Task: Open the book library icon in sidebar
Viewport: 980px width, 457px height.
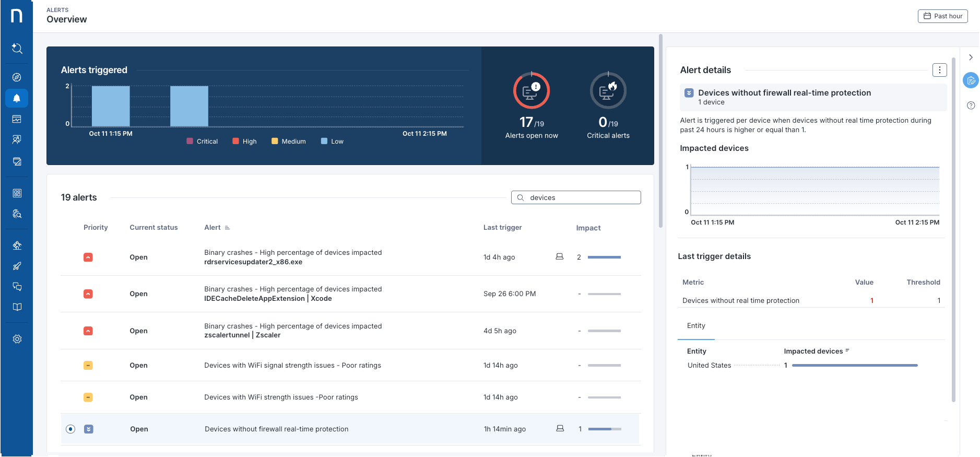Action: click(17, 307)
